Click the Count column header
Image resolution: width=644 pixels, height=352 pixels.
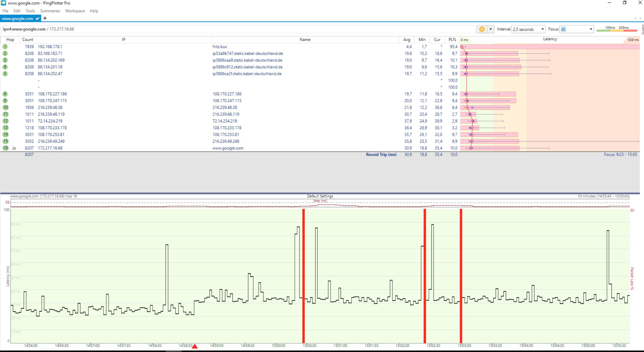coord(27,40)
